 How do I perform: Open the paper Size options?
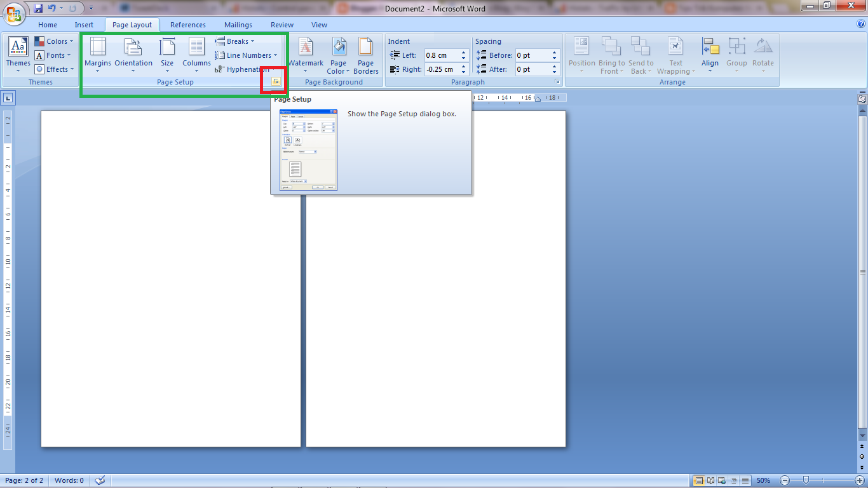point(167,55)
